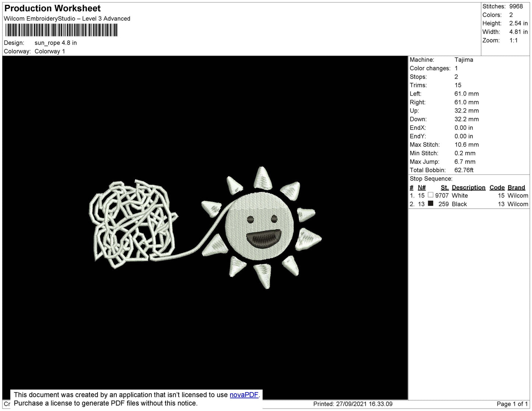Click the EndX value 0.00 in

click(x=464, y=128)
